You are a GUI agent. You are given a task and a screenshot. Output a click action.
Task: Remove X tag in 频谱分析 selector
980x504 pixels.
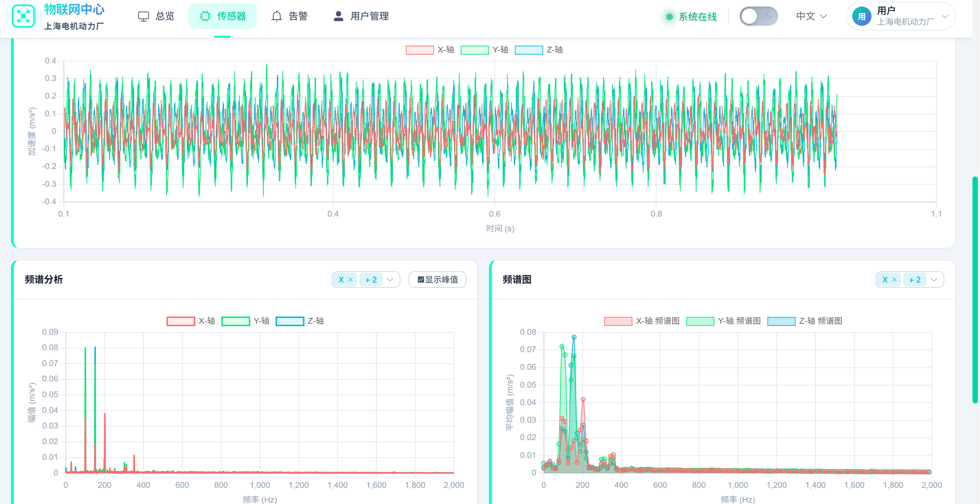(x=351, y=279)
